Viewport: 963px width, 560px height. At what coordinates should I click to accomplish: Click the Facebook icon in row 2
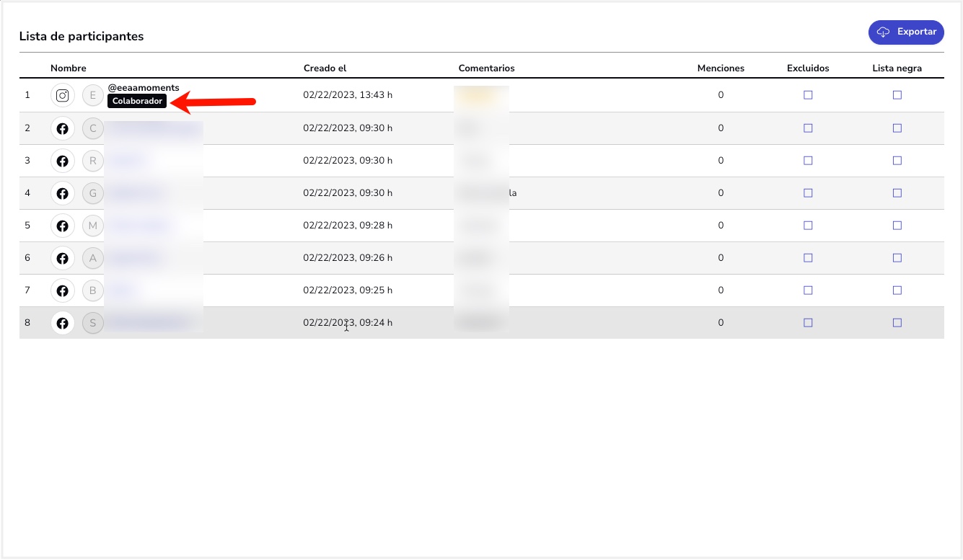point(63,128)
